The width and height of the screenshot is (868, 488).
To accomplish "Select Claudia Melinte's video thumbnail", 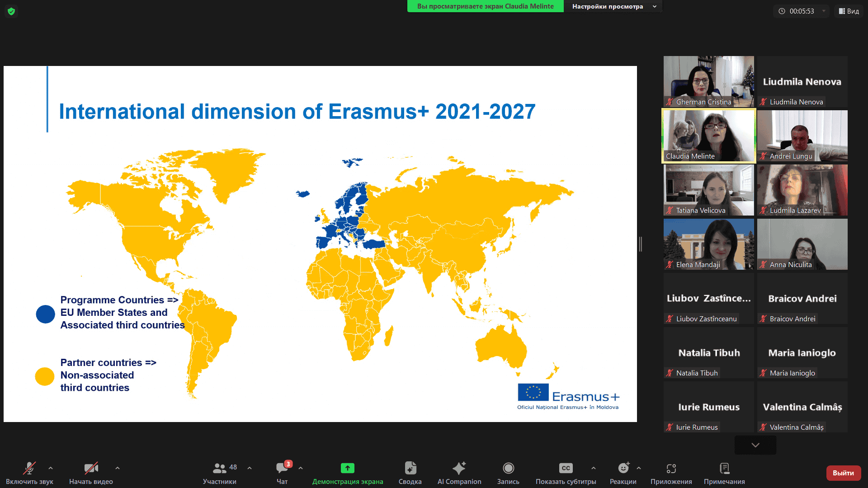I will point(708,136).
